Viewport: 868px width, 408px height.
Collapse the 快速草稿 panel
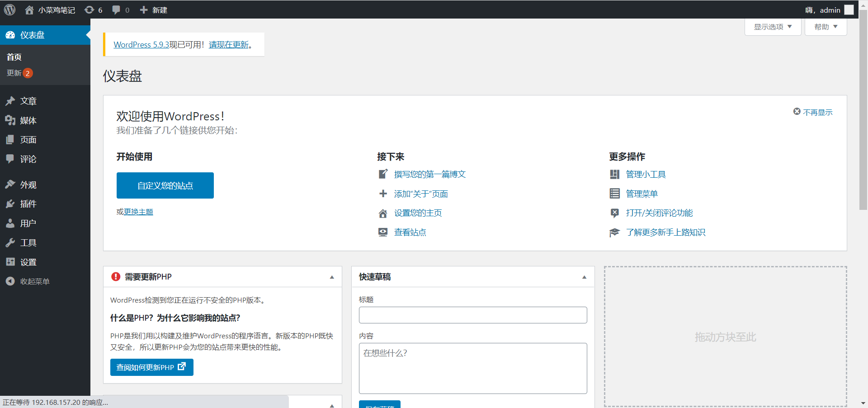pyautogui.click(x=584, y=277)
